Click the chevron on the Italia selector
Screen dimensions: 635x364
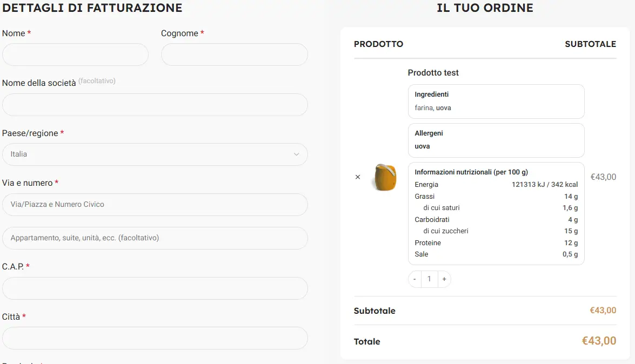(296, 154)
